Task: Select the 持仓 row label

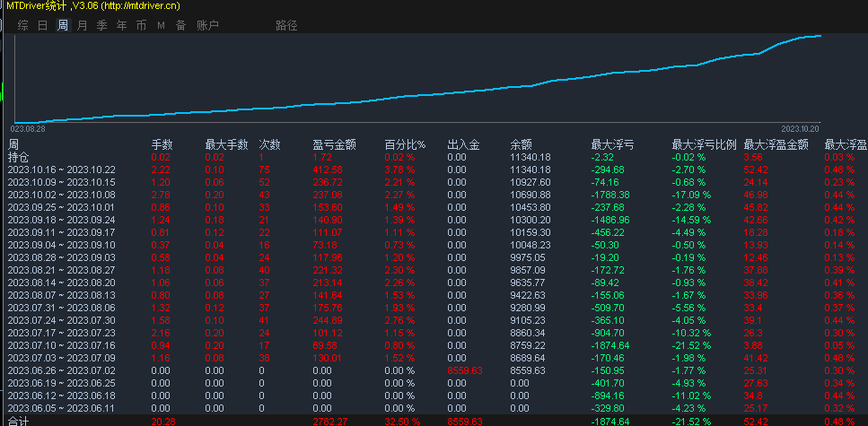Action: click(x=18, y=157)
